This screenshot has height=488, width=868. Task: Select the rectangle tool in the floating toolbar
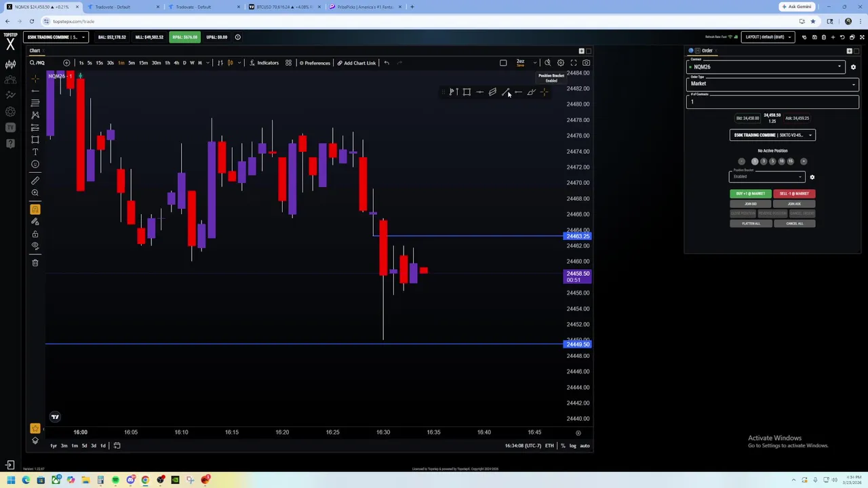[467, 92]
